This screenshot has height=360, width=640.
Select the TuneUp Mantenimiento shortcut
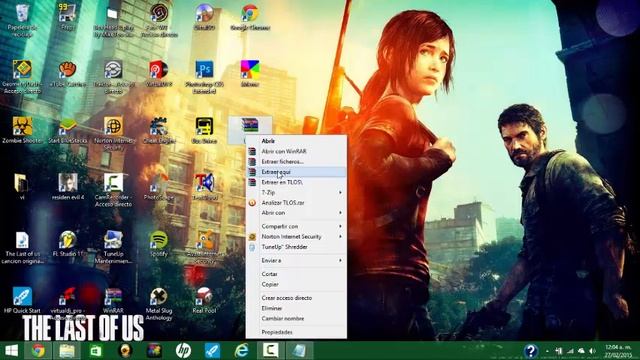point(113,247)
